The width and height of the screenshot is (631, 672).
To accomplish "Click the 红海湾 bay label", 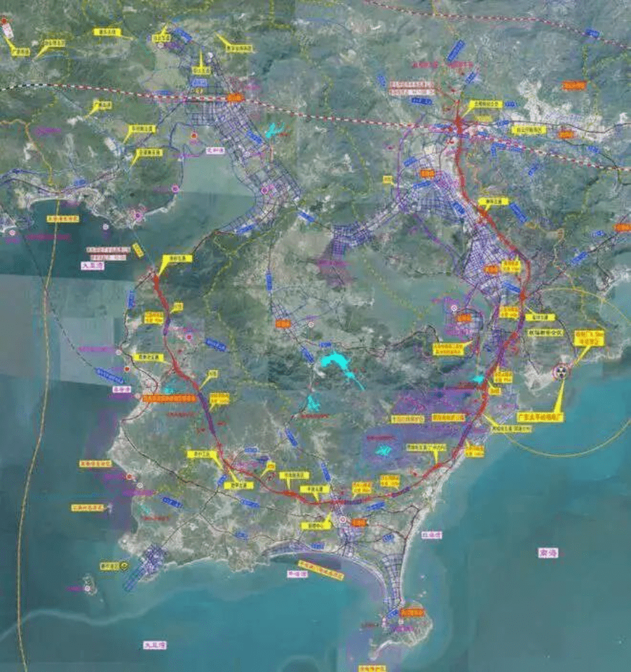I will pyautogui.click(x=431, y=535).
